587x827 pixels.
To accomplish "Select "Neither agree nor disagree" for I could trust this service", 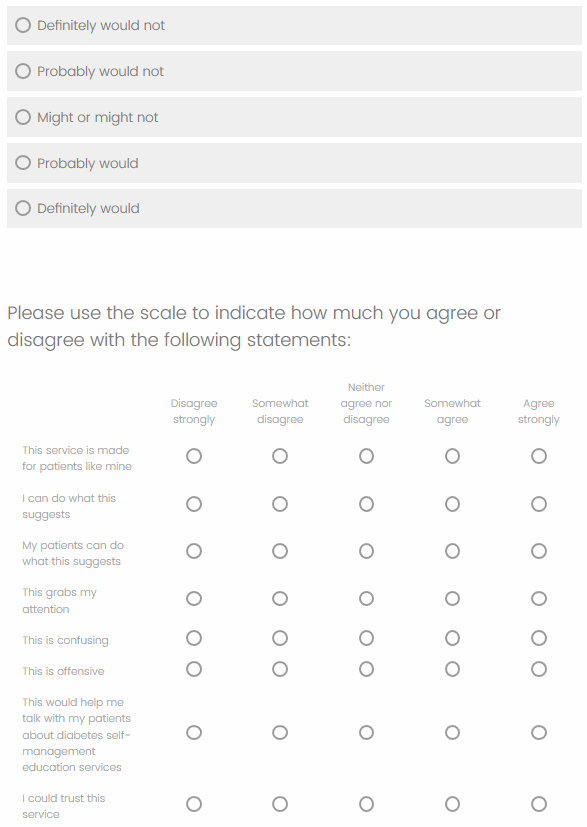I will [x=367, y=804].
